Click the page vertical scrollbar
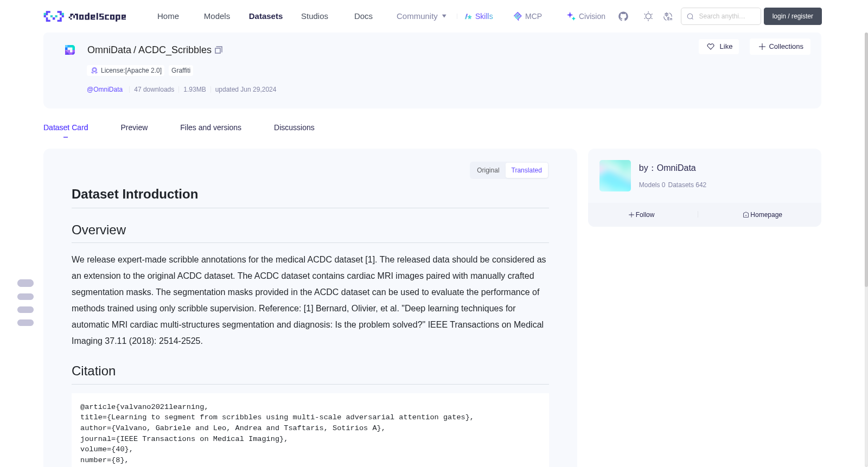Screen dimensions: 868x467 (x=866, y=160)
